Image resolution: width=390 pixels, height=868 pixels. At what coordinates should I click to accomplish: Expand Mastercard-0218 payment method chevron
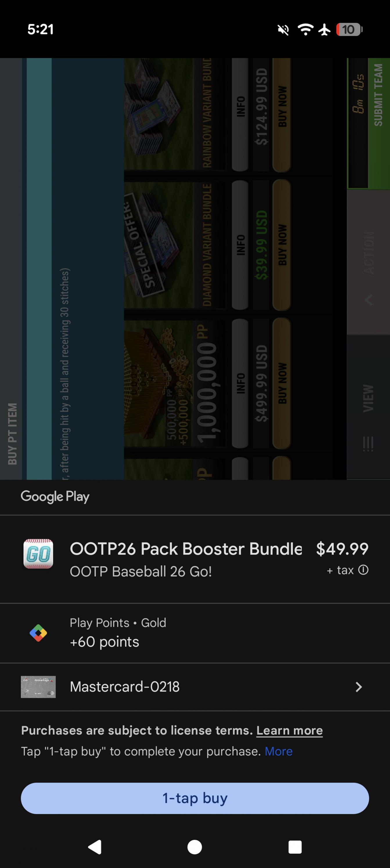359,687
